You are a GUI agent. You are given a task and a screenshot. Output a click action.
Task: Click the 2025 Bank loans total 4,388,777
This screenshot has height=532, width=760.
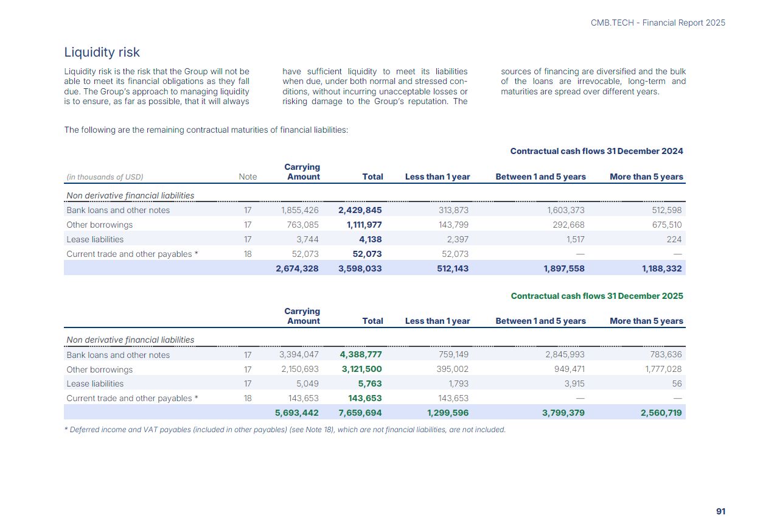(360, 355)
